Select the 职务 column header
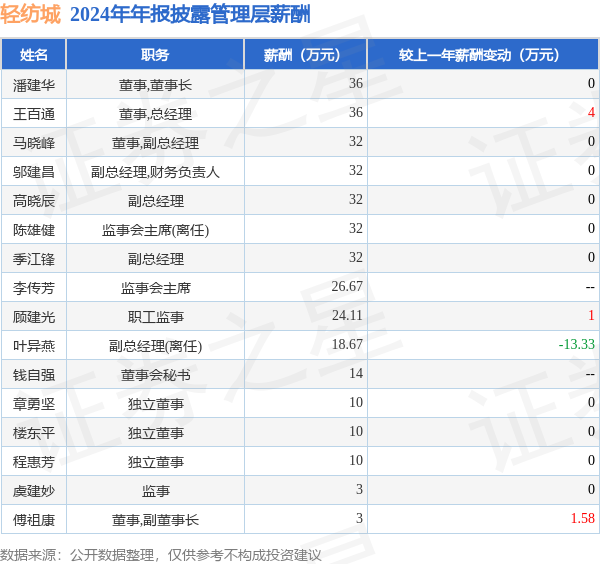Viewport: 600px width, 564px height. click(x=155, y=55)
